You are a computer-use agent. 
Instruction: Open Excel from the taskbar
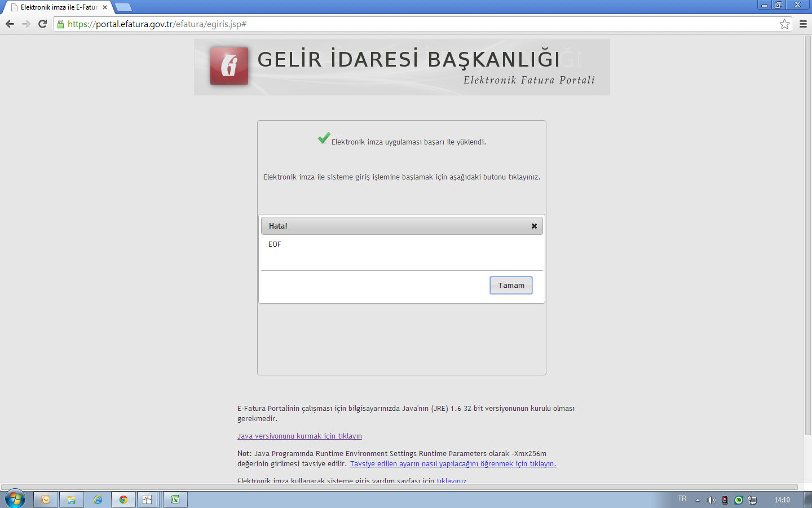[175, 500]
